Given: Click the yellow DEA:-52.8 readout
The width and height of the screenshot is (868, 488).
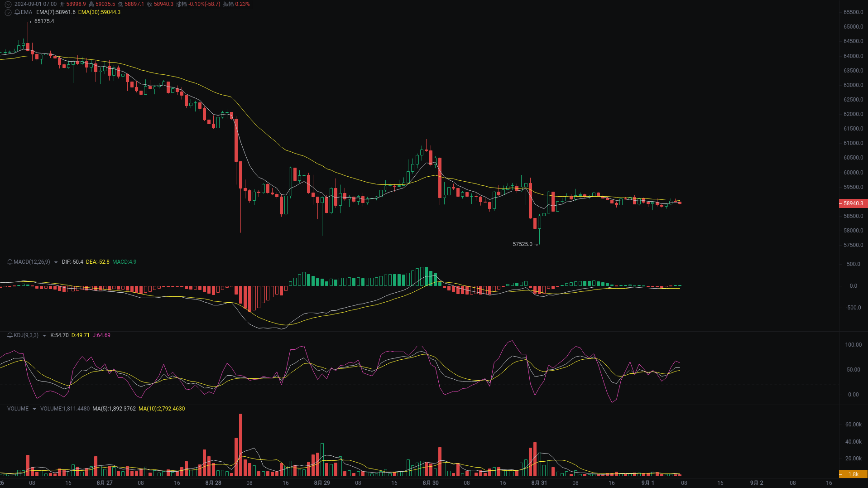Looking at the screenshot, I should [x=98, y=262].
